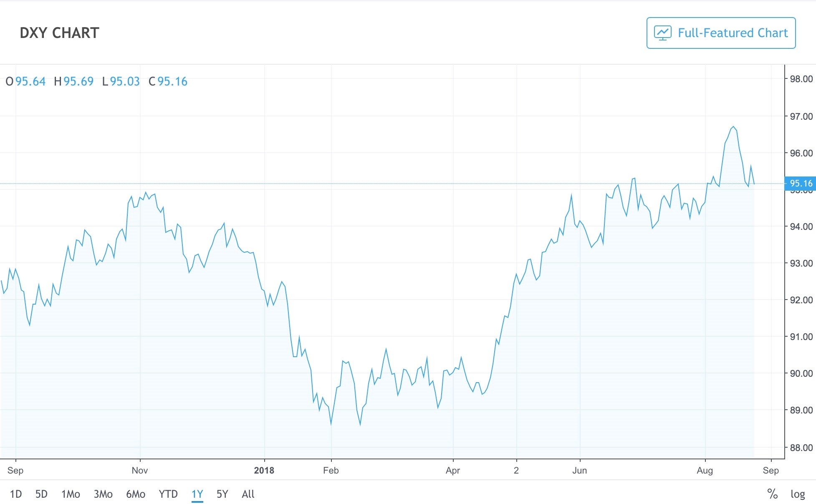Click the August peak on chart line
Viewport: 816px width, 504px height.
[733, 126]
